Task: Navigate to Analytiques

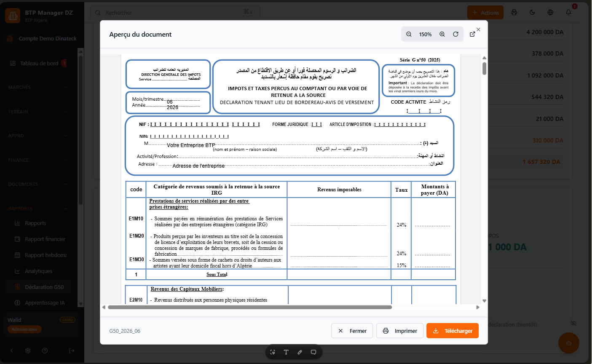Action: tap(38, 271)
